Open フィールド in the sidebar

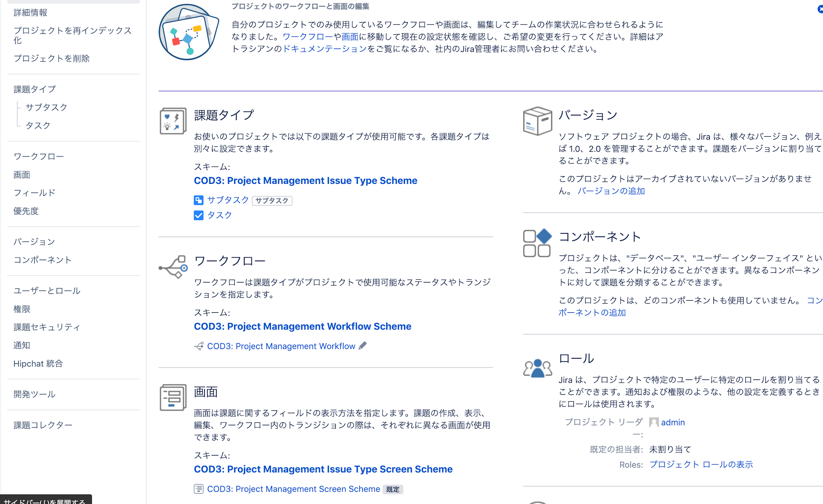[x=35, y=192]
